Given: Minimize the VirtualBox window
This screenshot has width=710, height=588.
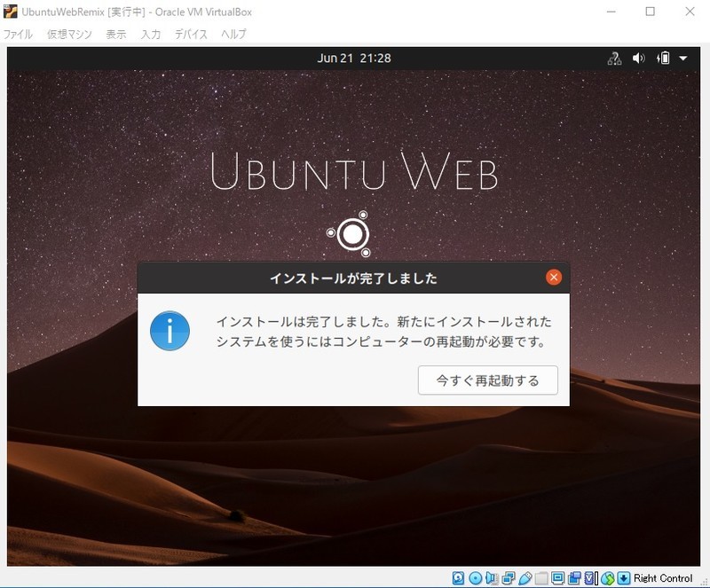Looking at the screenshot, I should tap(611, 12).
